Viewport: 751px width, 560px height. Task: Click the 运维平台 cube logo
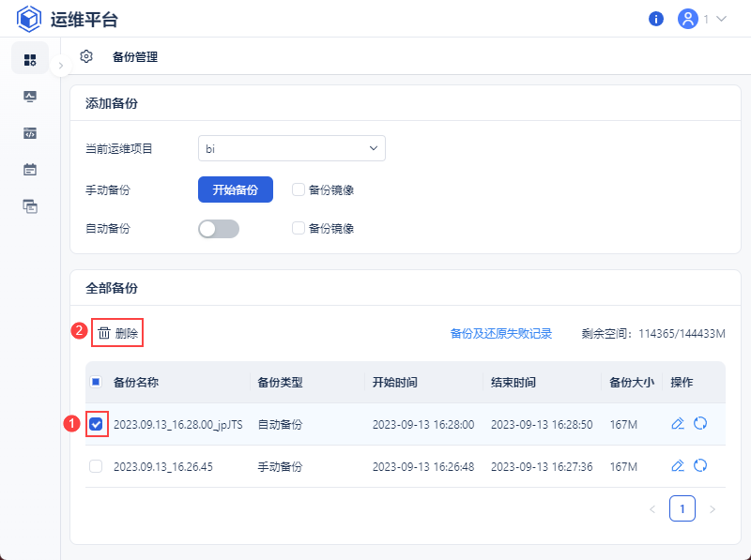click(29, 19)
